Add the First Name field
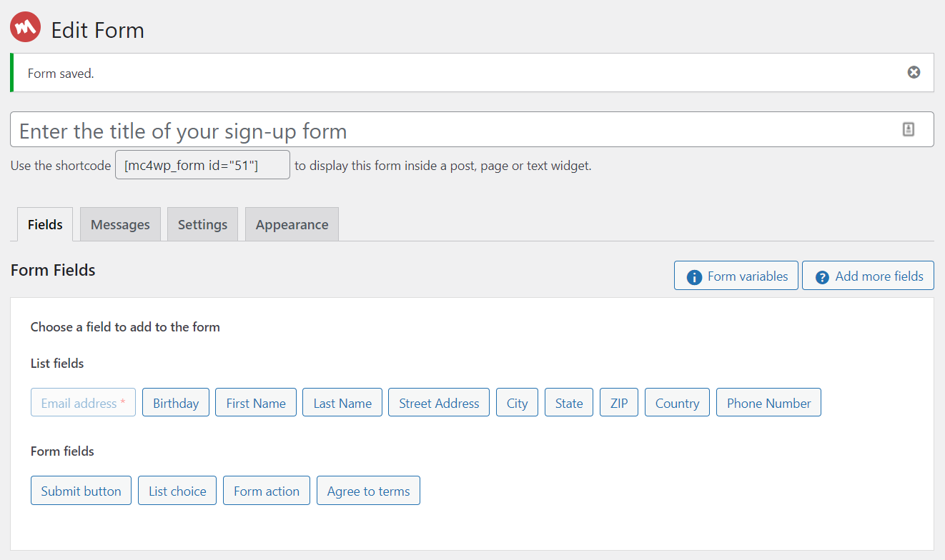This screenshot has height=560, width=945. [x=256, y=403]
